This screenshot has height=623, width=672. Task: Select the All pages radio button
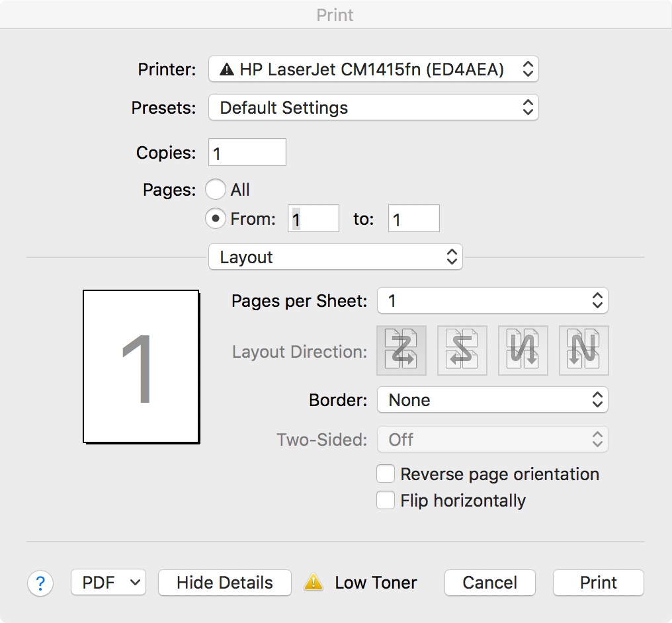pos(216,190)
